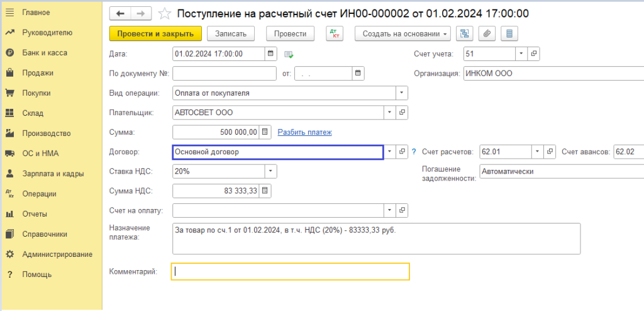Open calendar picker for Дата field
Image resolution: width=644 pixels, height=311 pixels.
270,54
